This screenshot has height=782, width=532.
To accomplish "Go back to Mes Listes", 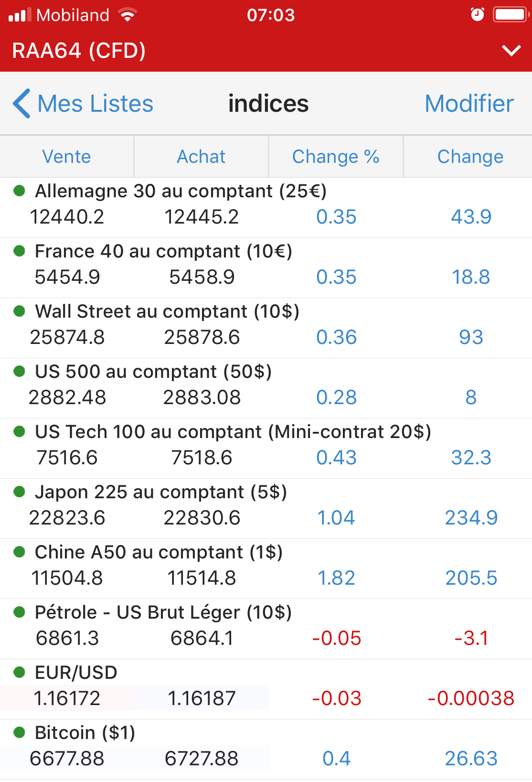I will (x=95, y=104).
